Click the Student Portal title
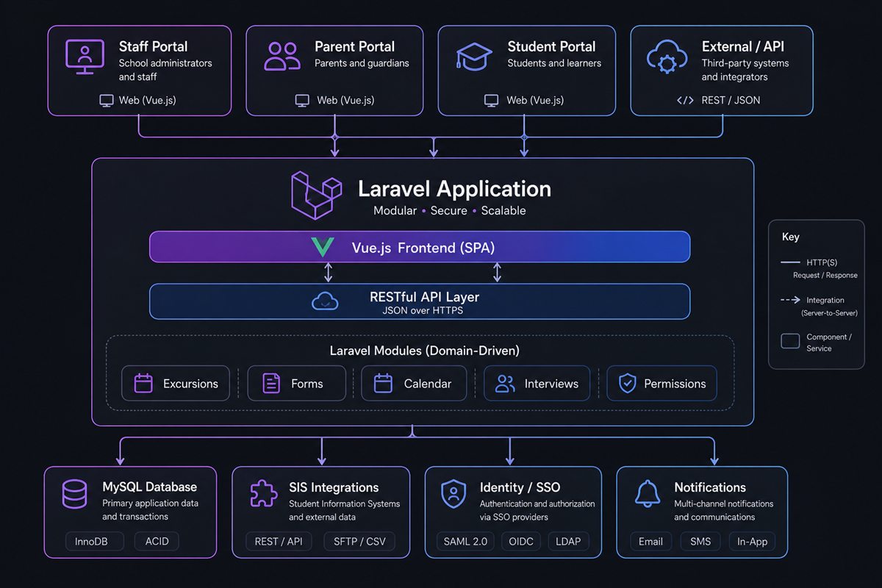 click(x=551, y=46)
